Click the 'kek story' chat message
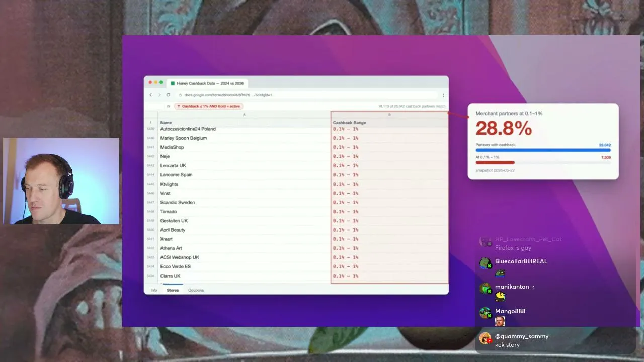644x362 pixels. (507, 345)
